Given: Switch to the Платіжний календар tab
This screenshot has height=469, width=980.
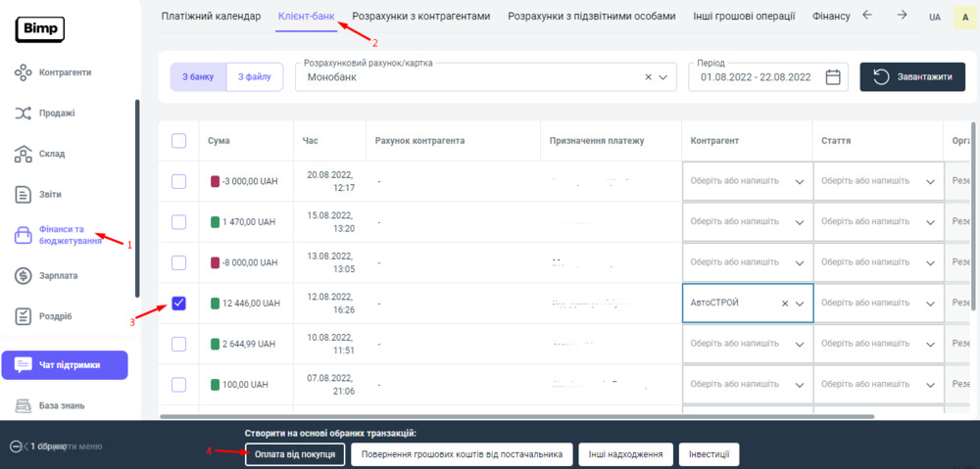Looking at the screenshot, I should 211,17.
